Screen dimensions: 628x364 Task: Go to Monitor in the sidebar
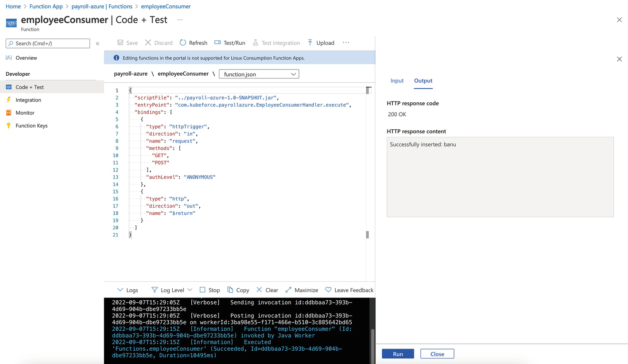click(25, 113)
